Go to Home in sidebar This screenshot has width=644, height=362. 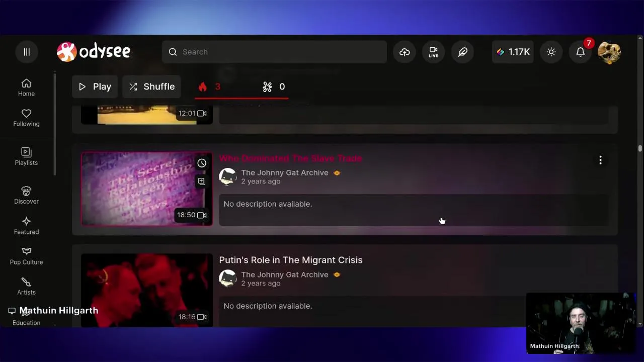pos(26,87)
